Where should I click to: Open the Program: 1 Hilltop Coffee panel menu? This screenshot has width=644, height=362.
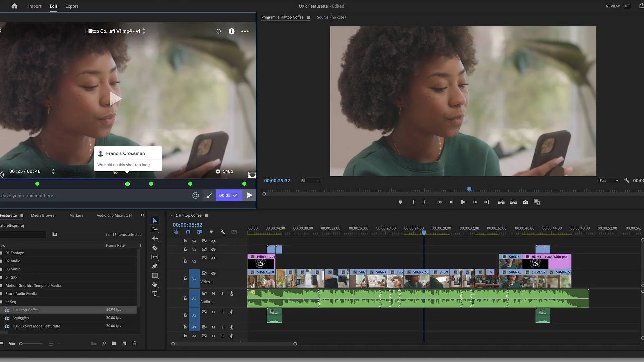click(308, 17)
